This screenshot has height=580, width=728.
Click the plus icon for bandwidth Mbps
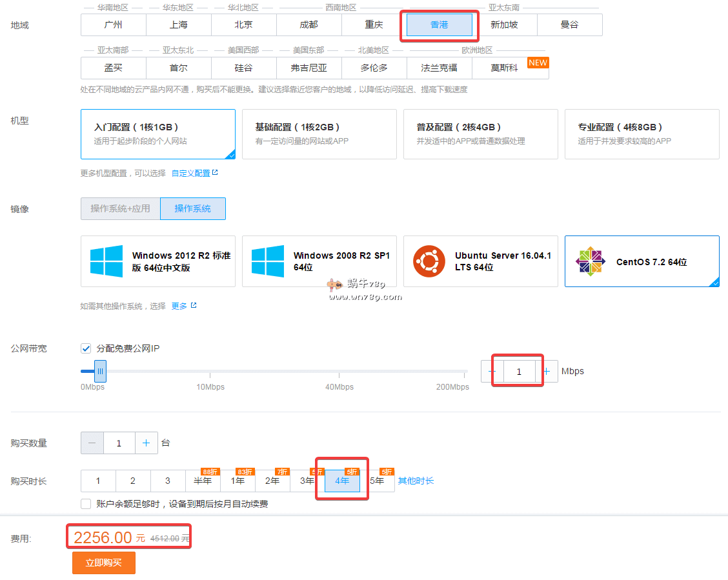tap(547, 371)
